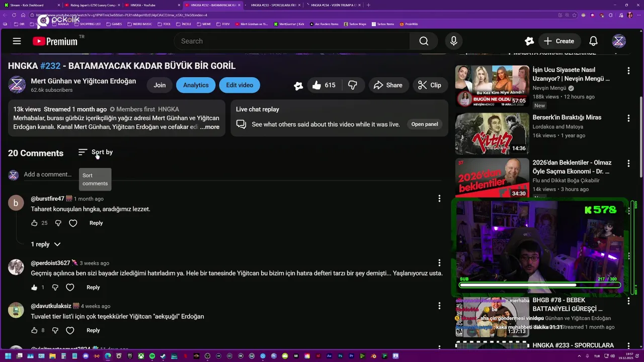Like the video with 615 likes
Screen dimensions: 644x362
click(323, 85)
